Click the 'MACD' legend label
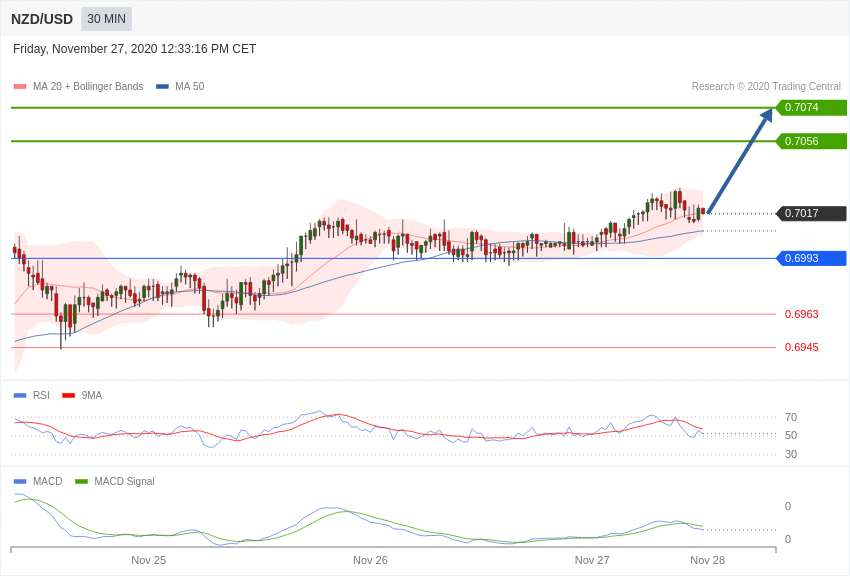 pyautogui.click(x=48, y=481)
